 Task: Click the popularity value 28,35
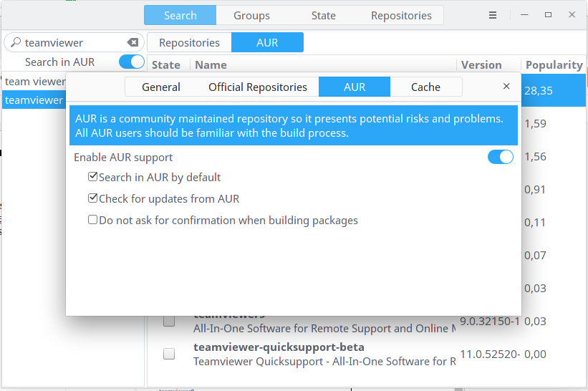pos(539,91)
